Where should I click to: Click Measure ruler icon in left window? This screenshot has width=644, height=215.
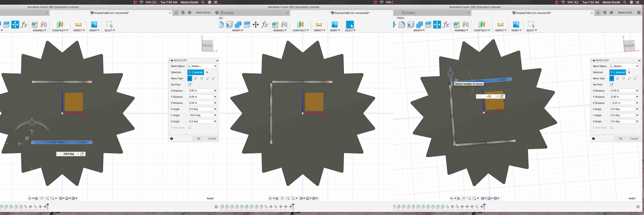click(x=79, y=25)
